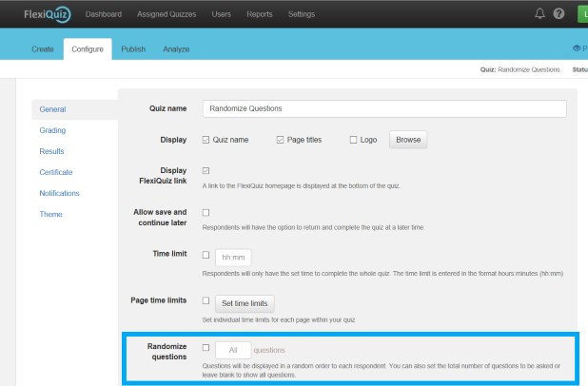Open the notifications bell
Viewport: 588px width, 386px height.
[539, 14]
